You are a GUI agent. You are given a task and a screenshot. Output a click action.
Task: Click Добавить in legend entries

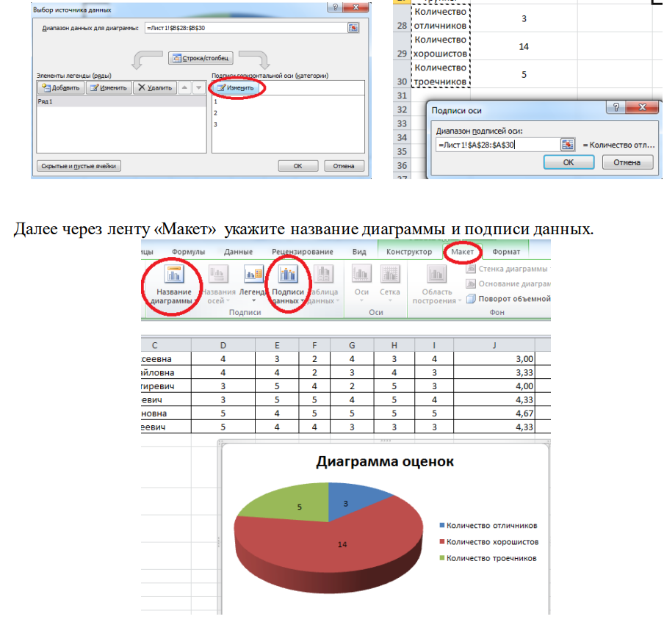coord(60,88)
